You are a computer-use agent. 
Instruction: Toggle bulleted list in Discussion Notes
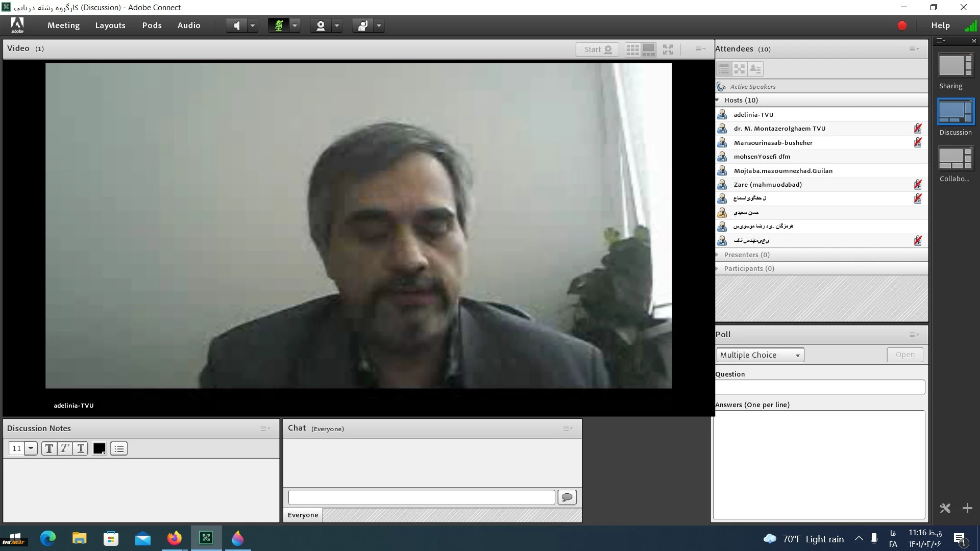(119, 448)
